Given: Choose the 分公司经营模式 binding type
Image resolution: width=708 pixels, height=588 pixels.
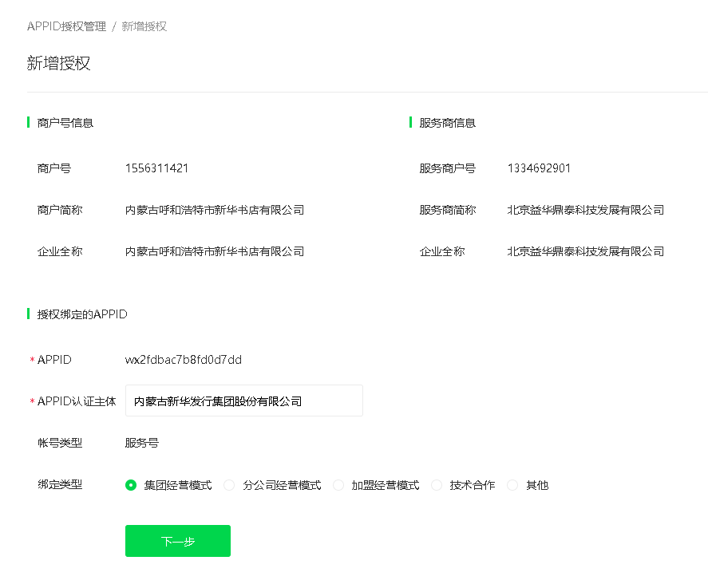Looking at the screenshot, I should click(x=230, y=485).
